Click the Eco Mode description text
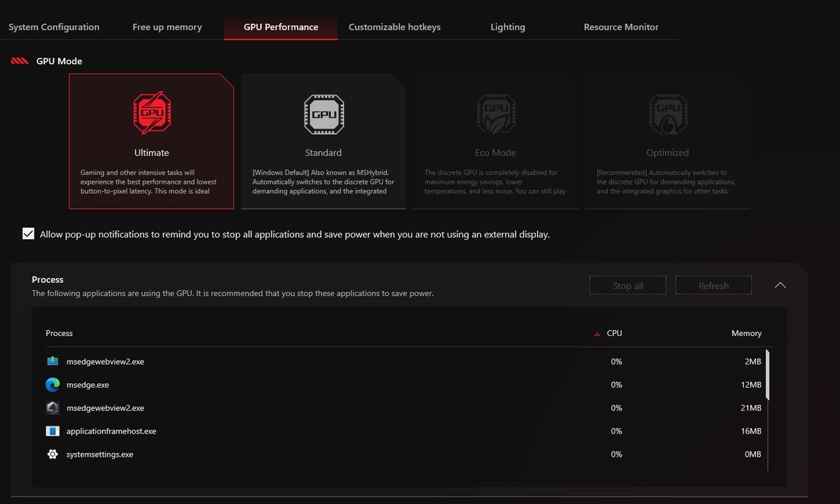 [x=495, y=182]
